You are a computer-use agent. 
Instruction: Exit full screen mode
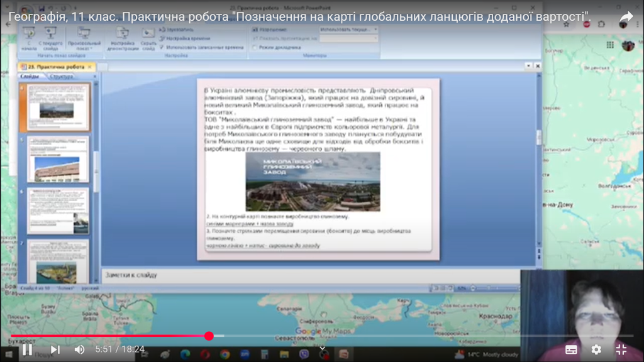pyautogui.click(x=621, y=349)
